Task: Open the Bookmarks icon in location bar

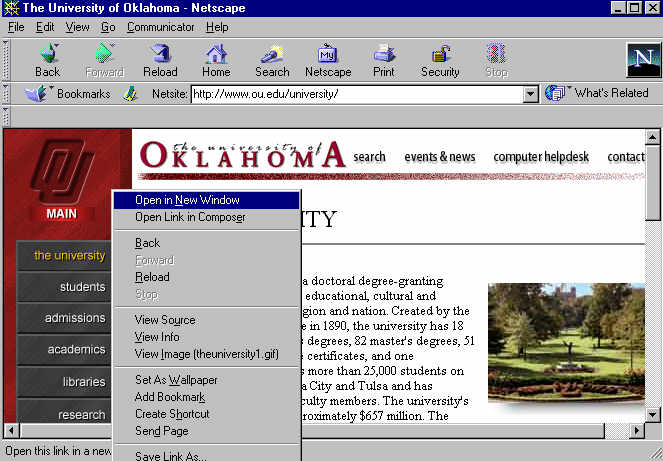Action: click(x=37, y=93)
